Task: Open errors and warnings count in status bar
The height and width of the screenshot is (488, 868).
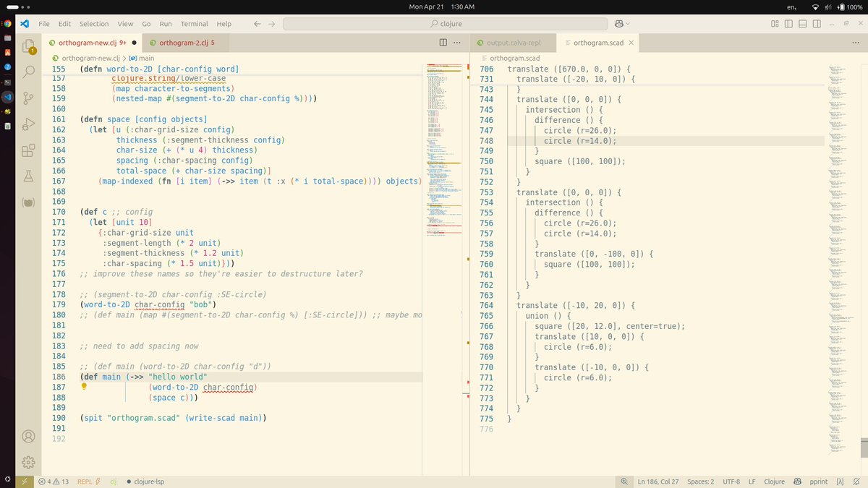Action: click(x=54, y=481)
